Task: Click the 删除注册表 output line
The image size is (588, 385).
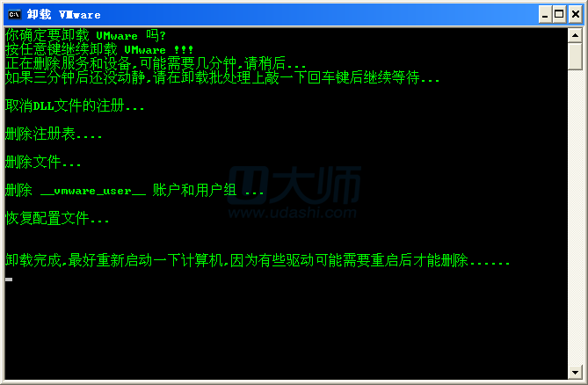Action: tap(54, 134)
